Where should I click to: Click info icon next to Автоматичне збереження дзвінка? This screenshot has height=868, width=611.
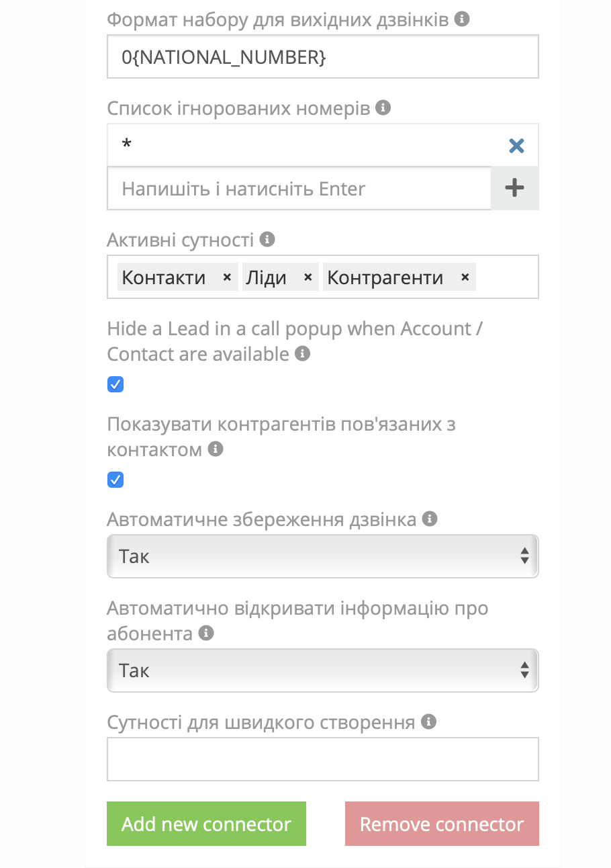(x=430, y=519)
